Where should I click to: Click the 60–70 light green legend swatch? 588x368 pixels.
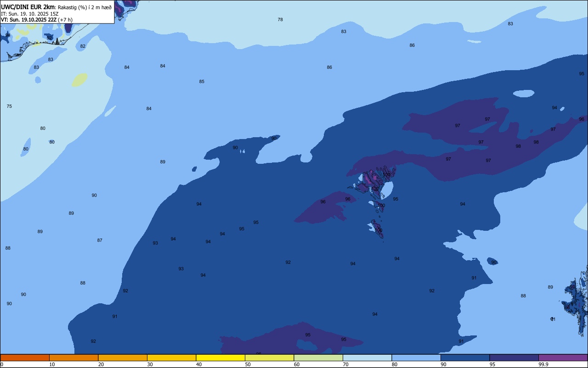pyautogui.click(x=318, y=357)
